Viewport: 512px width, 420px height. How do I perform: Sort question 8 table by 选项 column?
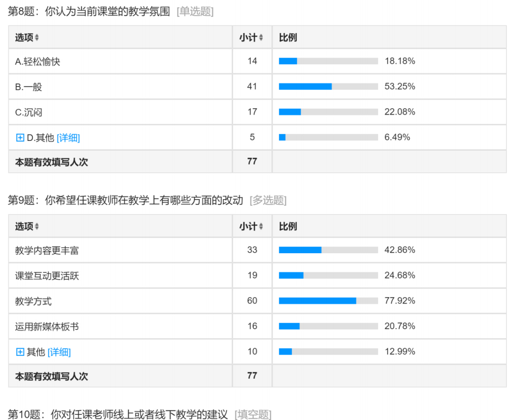click(36, 38)
